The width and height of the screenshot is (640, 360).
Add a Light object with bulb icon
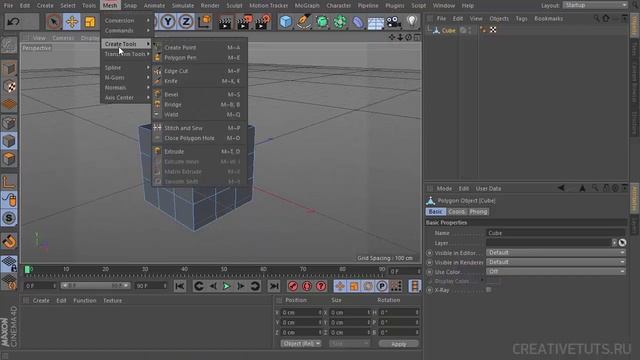[411, 22]
